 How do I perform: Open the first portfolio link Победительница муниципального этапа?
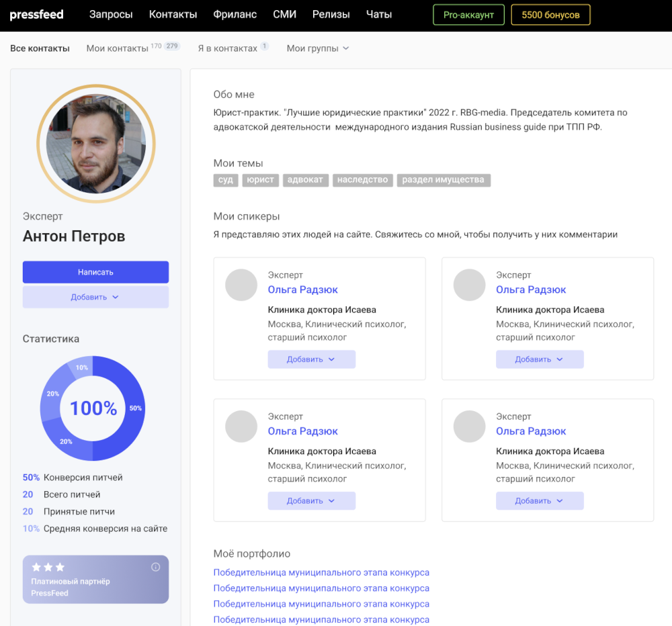(x=321, y=573)
